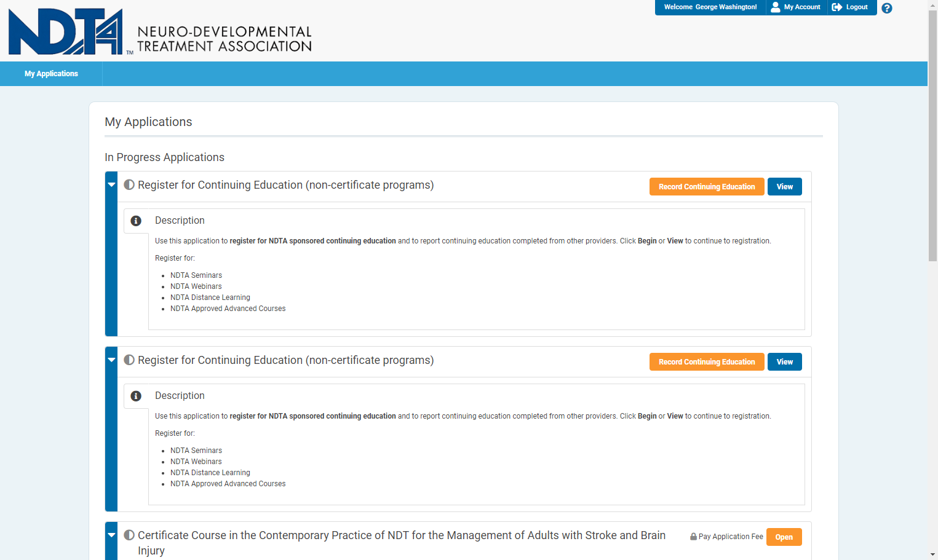Click NDTA Webinars in first application list

[x=196, y=286]
